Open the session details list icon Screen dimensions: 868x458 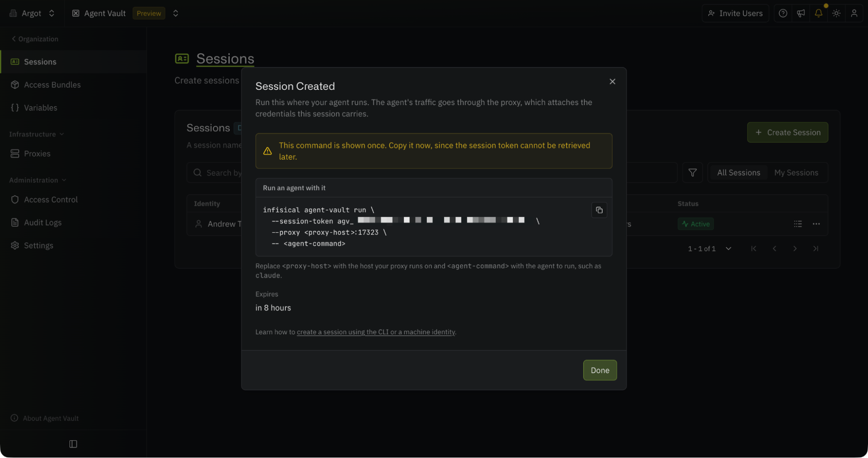[x=798, y=224]
